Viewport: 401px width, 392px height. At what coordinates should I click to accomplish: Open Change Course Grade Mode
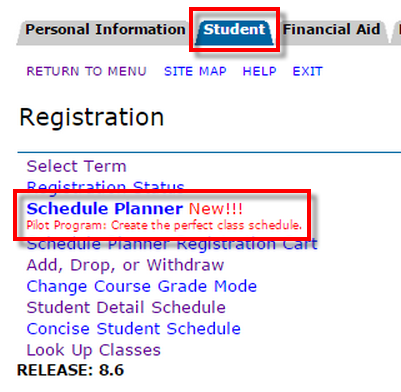tap(142, 286)
